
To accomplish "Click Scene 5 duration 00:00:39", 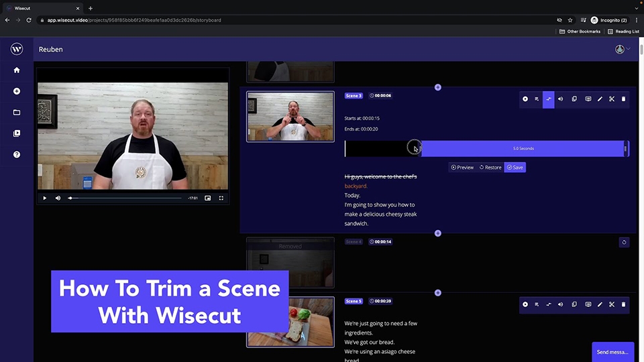I will 380,301.
